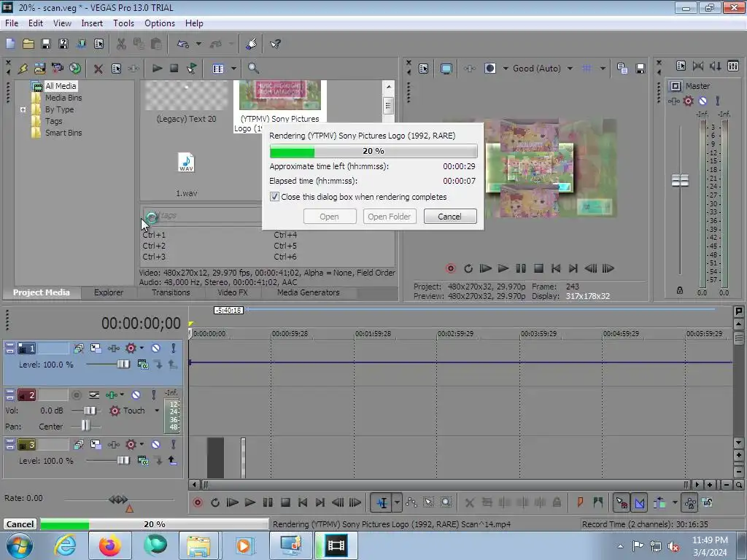Open Undo history dropdown arrow

click(198, 44)
